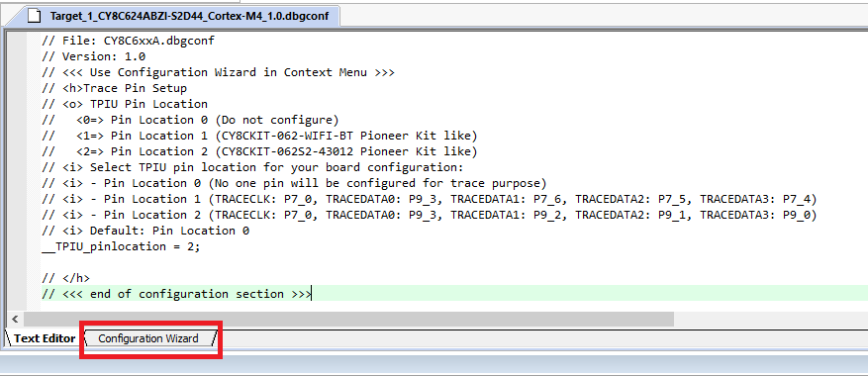The height and width of the screenshot is (376, 868).
Task: Click the '<o> TPIU Pin Location' option line
Action: [x=125, y=104]
